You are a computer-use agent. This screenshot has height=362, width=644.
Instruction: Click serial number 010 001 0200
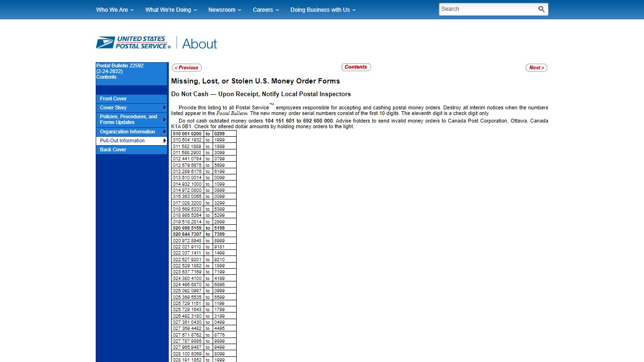(187, 134)
